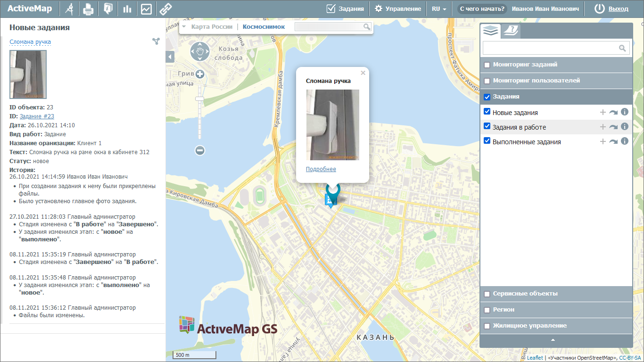This screenshot has width=644, height=362.
Task: Enable the Мониторинг заданий checkbox
Action: coord(487,65)
